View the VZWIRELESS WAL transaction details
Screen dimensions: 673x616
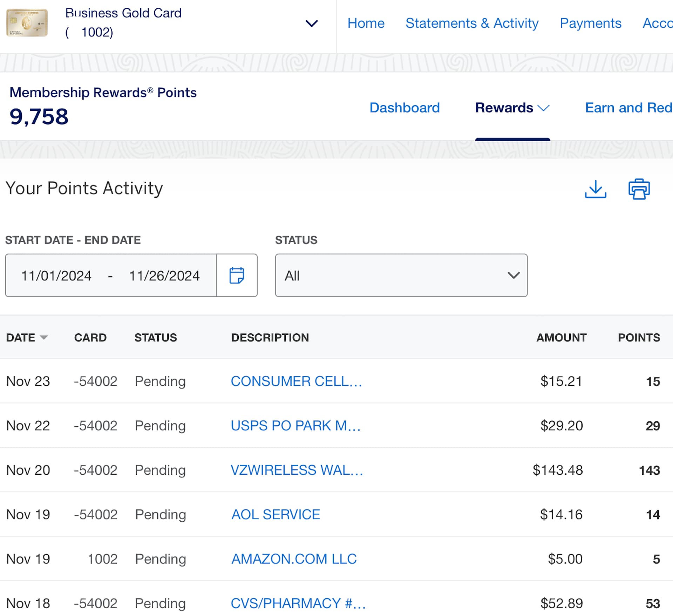click(x=297, y=470)
